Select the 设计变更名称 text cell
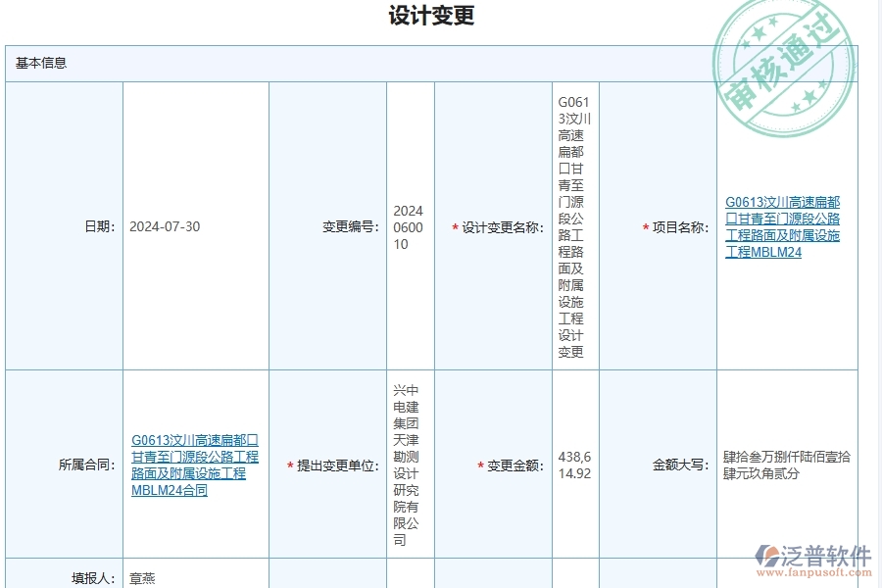Image resolution: width=882 pixels, height=588 pixels. pos(573,226)
